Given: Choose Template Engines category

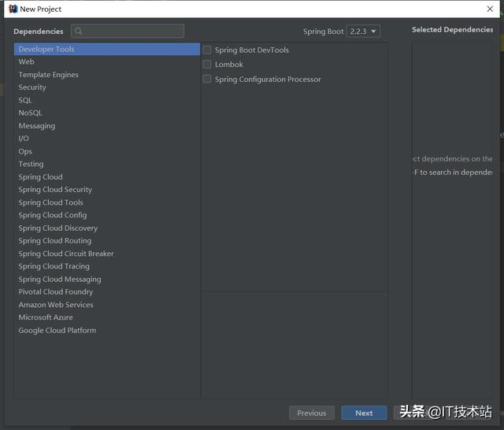Looking at the screenshot, I should click(x=107, y=75).
